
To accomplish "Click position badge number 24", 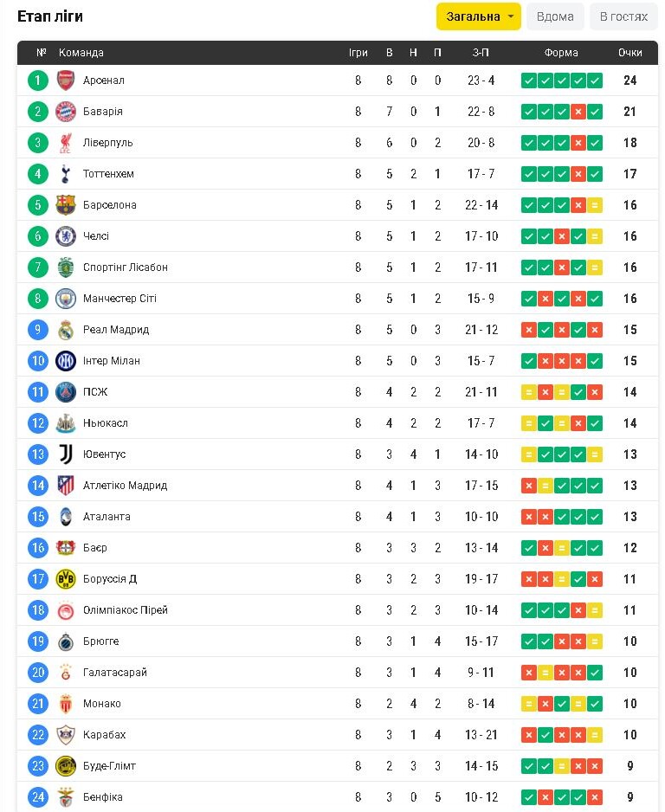I will point(37,797).
